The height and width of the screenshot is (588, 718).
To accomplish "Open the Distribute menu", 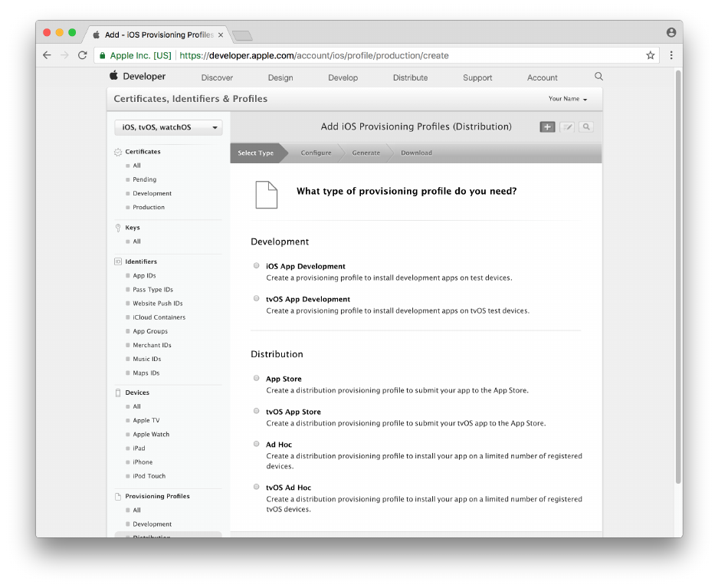I will point(410,78).
